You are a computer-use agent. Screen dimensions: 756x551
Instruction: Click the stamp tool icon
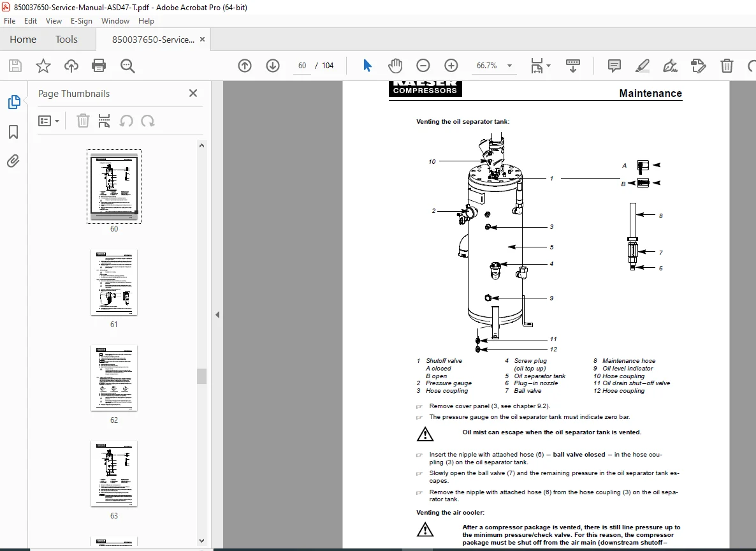pos(698,66)
